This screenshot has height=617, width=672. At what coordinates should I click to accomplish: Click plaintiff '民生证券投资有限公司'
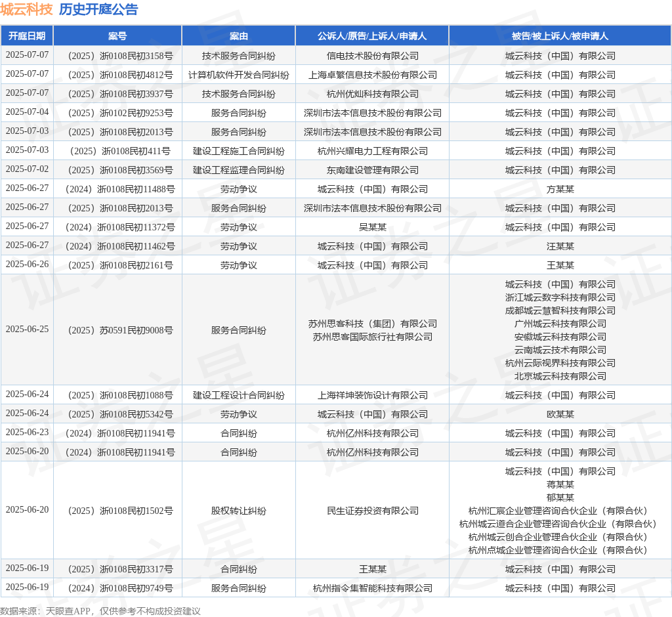[373, 511]
